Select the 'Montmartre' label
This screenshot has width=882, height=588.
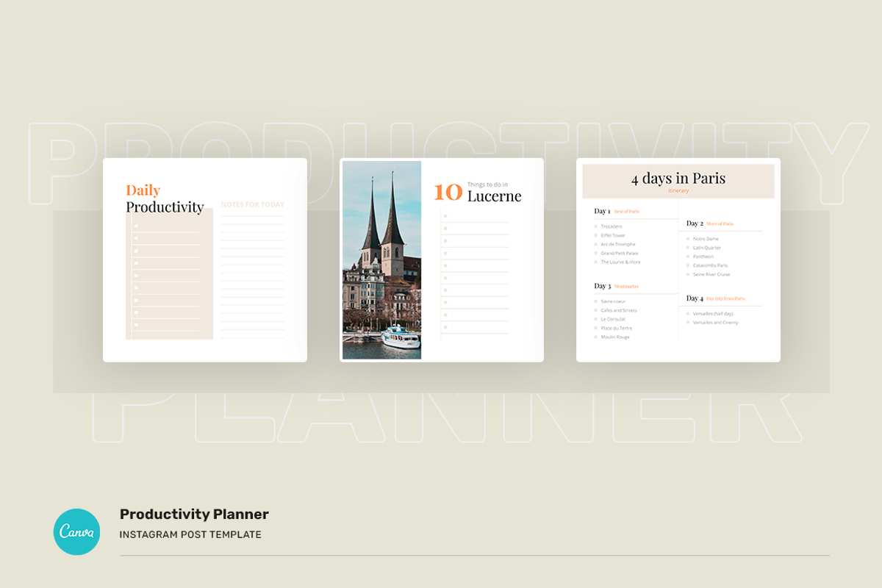click(x=626, y=287)
